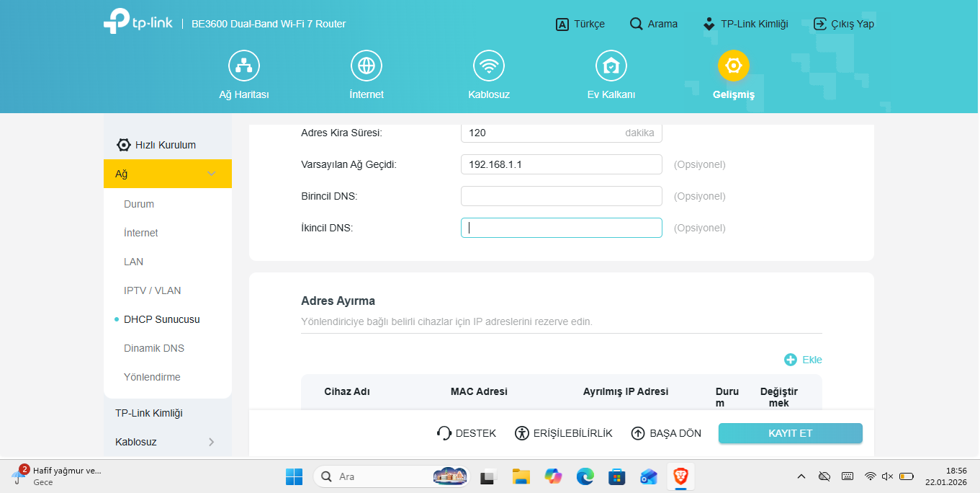Viewport: 980px width, 493px height.
Task: Click the Ayrılmış IP Adresi column header
Action: coord(626,391)
